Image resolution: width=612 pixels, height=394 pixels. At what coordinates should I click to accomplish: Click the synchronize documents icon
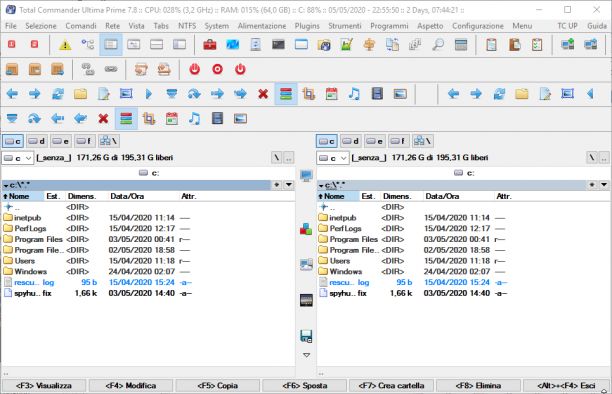click(x=392, y=45)
